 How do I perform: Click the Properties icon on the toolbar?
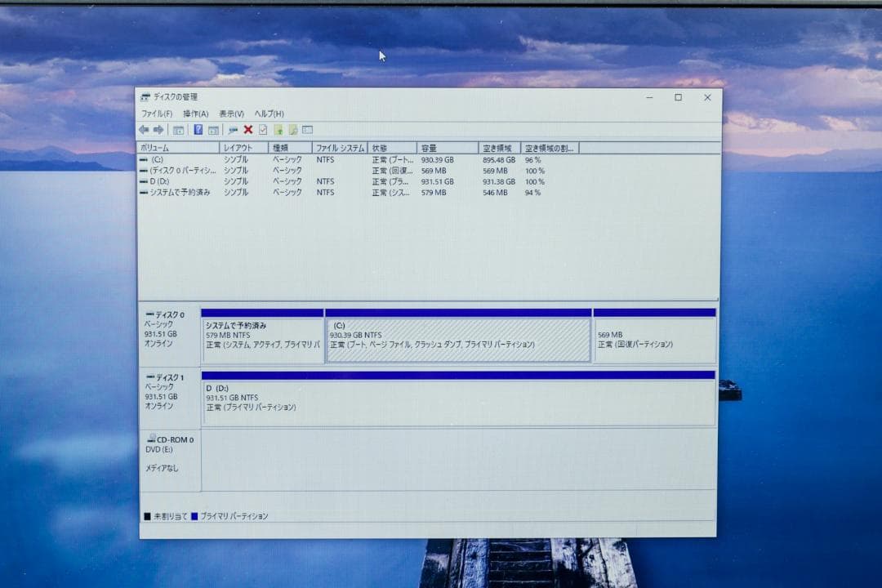pyautogui.click(x=232, y=129)
